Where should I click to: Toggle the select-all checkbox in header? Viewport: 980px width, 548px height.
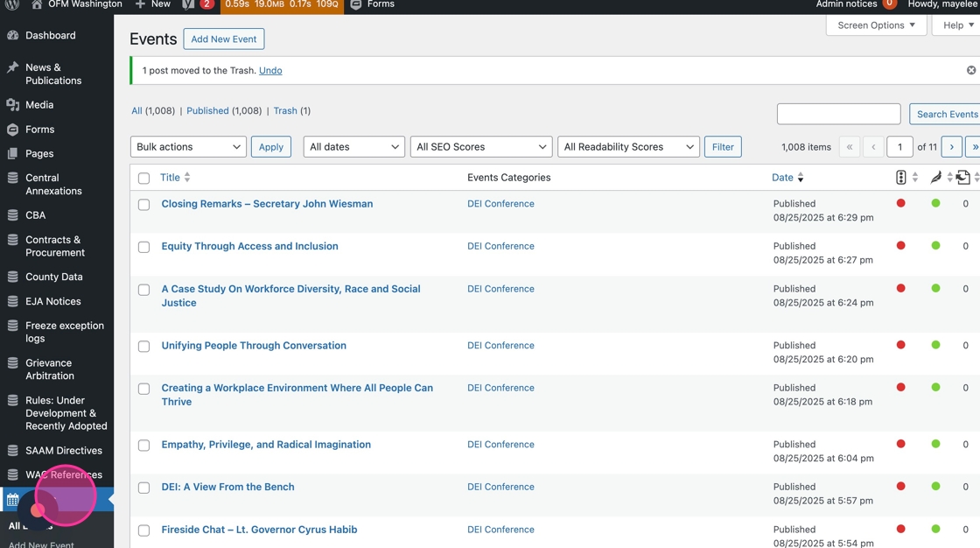[143, 179]
